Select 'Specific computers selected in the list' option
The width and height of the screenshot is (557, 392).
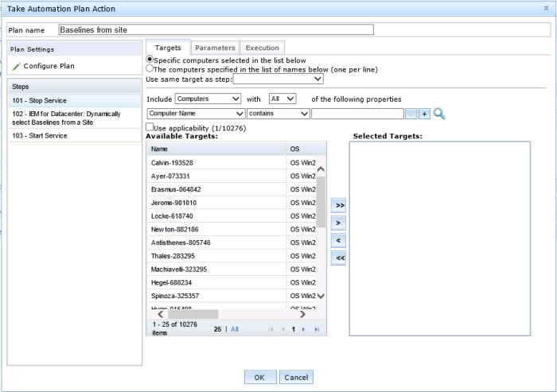(150, 60)
